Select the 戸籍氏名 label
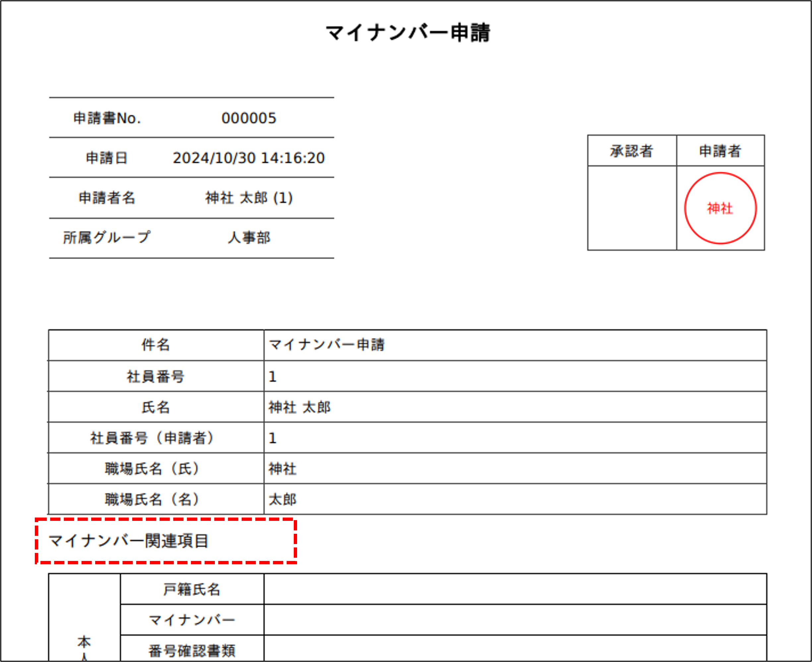 pyautogui.click(x=192, y=589)
